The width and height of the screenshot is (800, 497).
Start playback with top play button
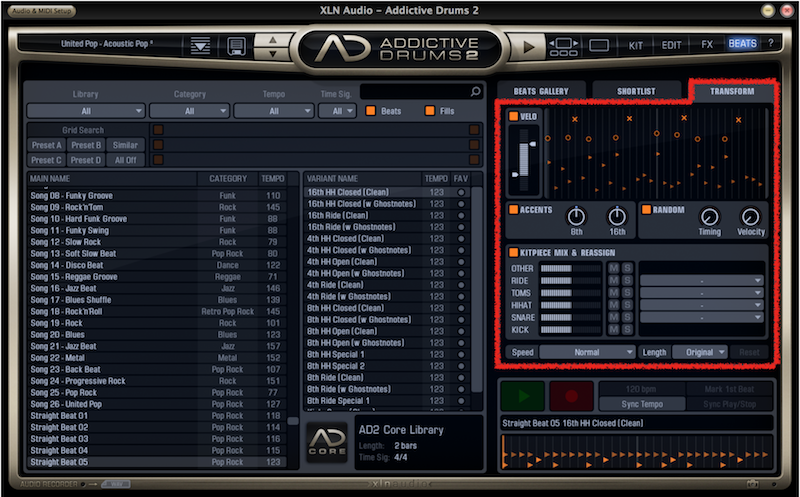[528, 47]
